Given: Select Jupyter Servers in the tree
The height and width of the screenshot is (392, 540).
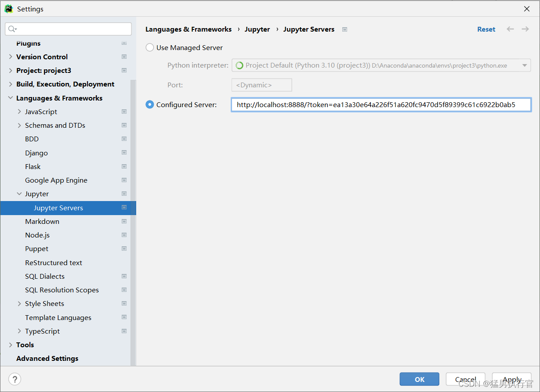Looking at the screenshot, I should [68, 208].
